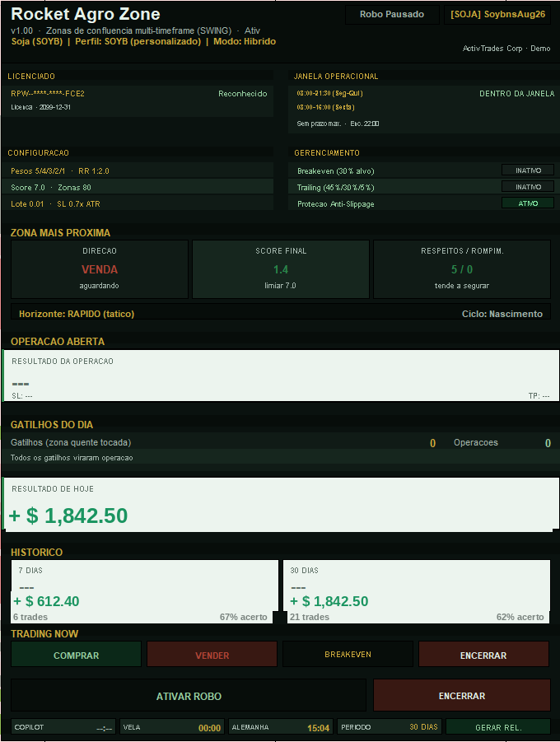Open the 7 DIAS history card

pyautogui.click(x=144, y=591)
